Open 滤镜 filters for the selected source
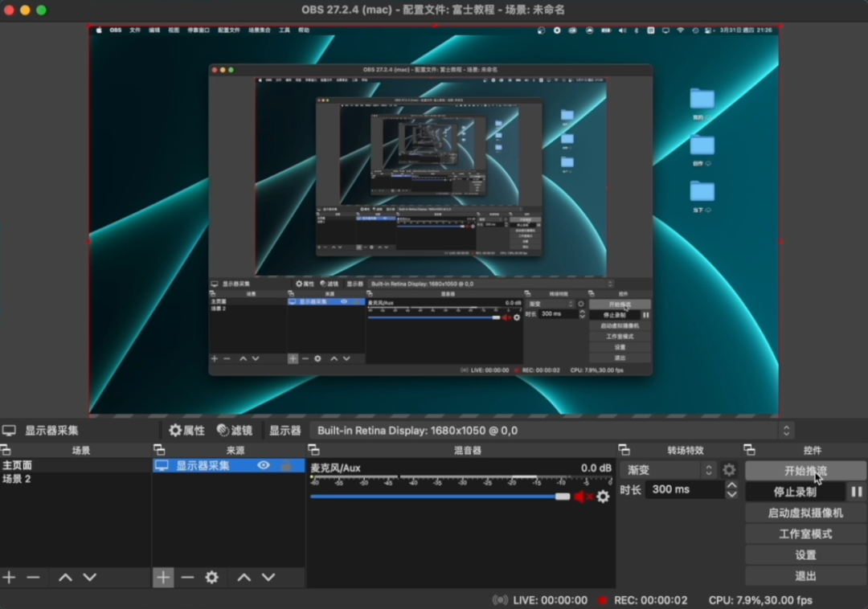868x609 pixels. (235, 431)
